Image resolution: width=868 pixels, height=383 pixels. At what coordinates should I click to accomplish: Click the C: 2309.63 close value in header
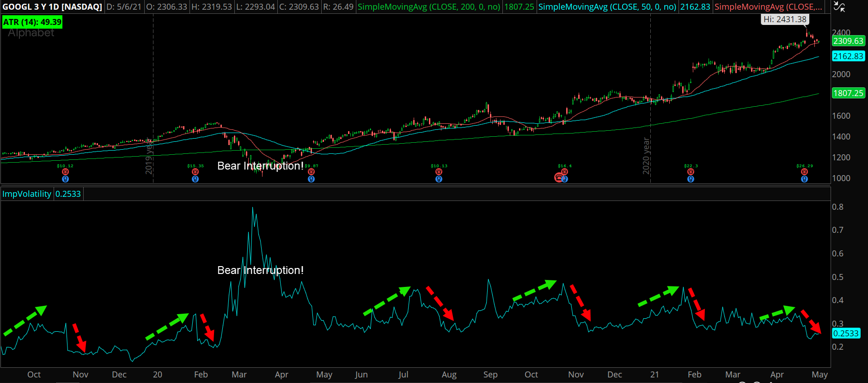pyautogui.click(x=299, y=7)
